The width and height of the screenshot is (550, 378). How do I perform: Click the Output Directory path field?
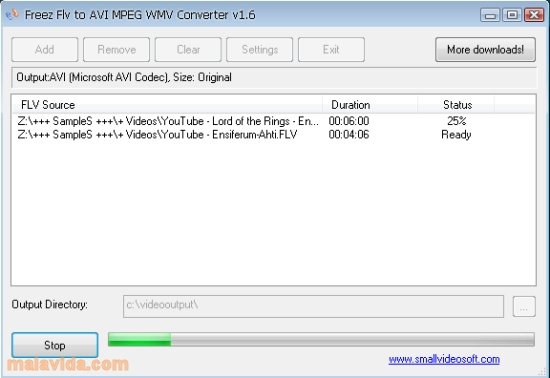[x=313, y=306]
